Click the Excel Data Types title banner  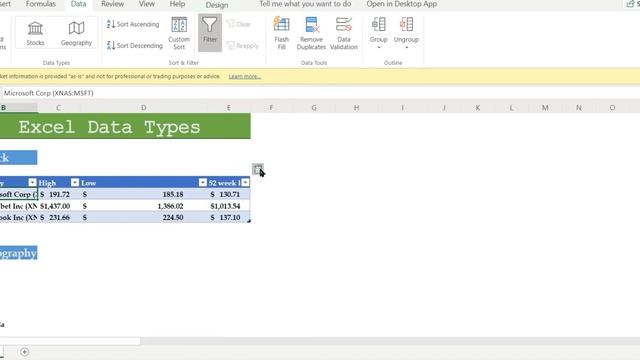click(125, 126)
